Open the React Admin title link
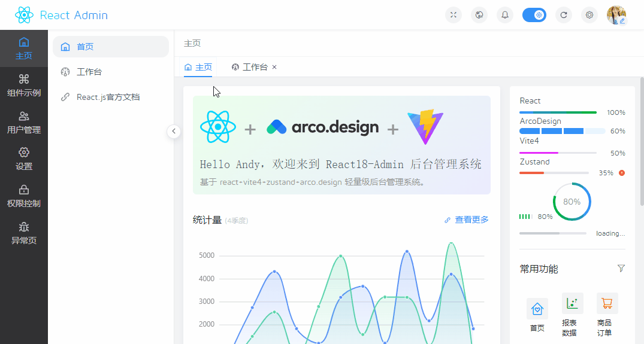 [74, 15]
